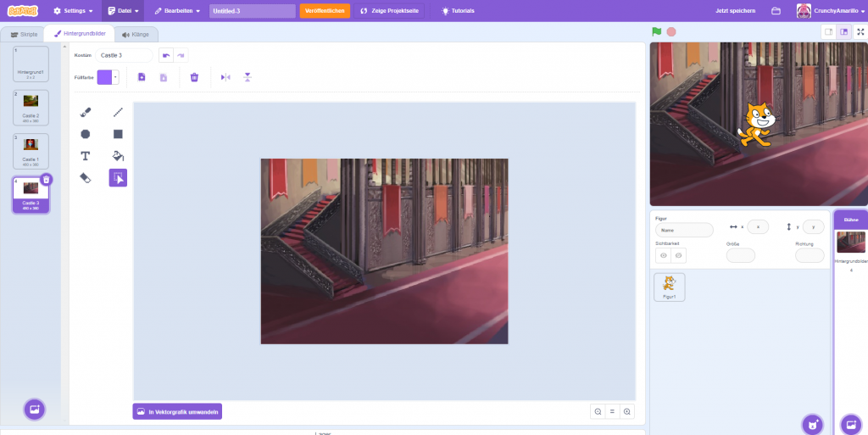
Task: Select the Castle 1 backdrop thumbnail
Action: pyautogui.click(x=31, y=151)
